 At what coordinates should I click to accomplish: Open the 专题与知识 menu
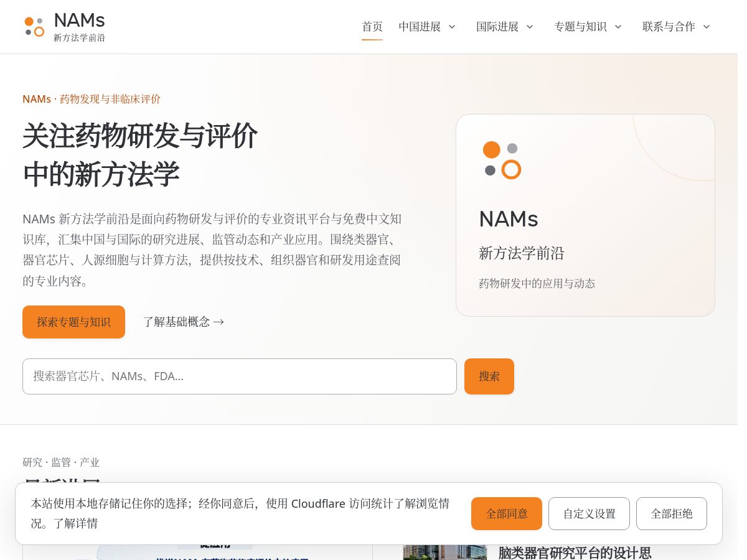[x=580, y=27]
